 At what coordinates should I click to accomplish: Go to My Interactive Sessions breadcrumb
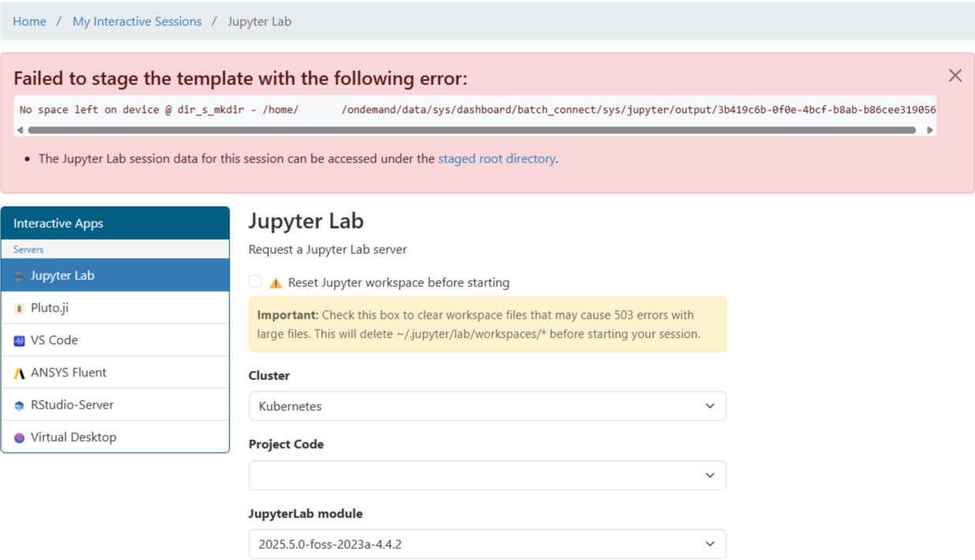click(137, 21)
